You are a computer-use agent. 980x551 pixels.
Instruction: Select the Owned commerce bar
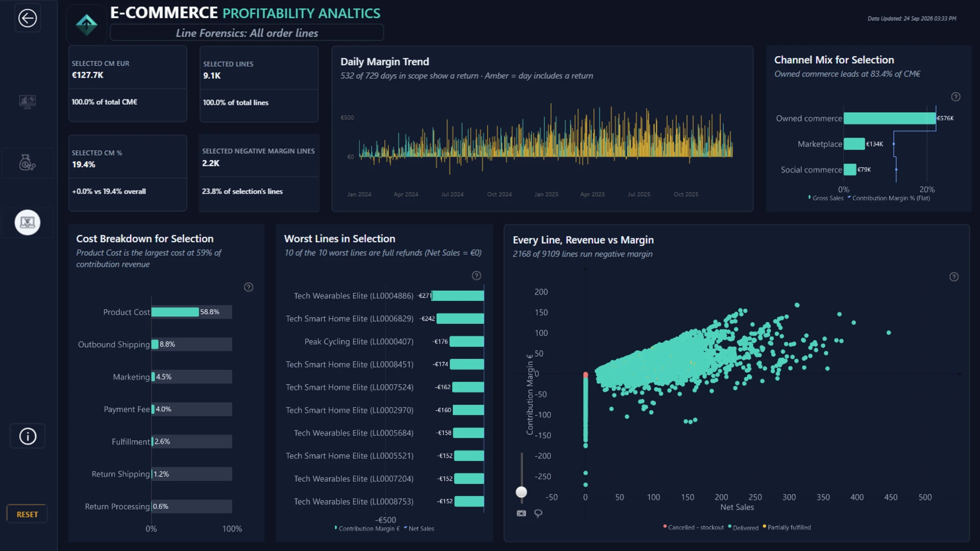click(x=890, y=118)
